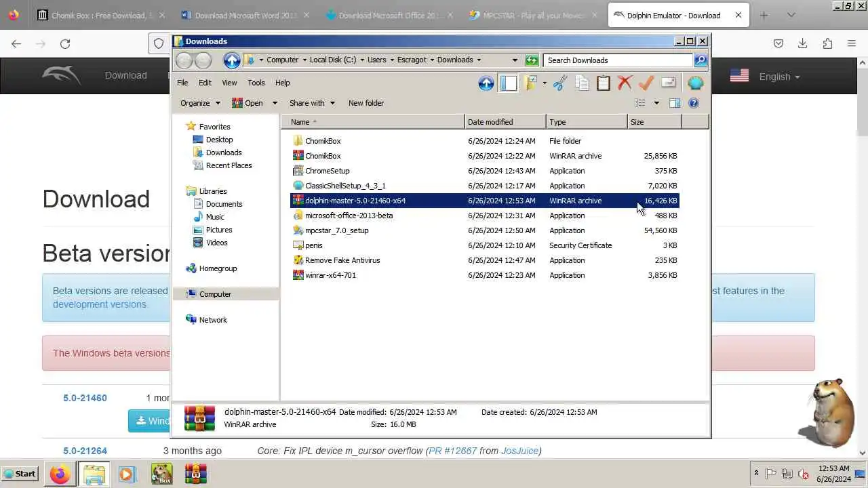This screenshot has height=488, width=868.
Task: Toggle the preview pane button
Action: 674,103
